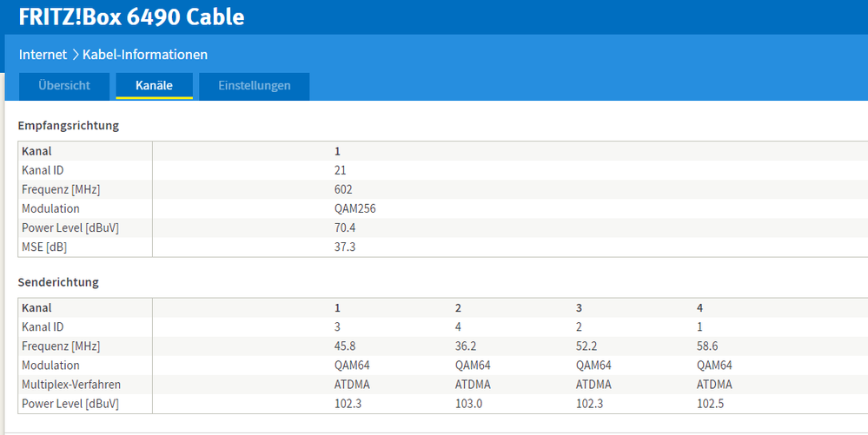Click the 102.5 power level value
Image resolution: width=868 pixels, height=435 pixels.
(x=711, y=404)
